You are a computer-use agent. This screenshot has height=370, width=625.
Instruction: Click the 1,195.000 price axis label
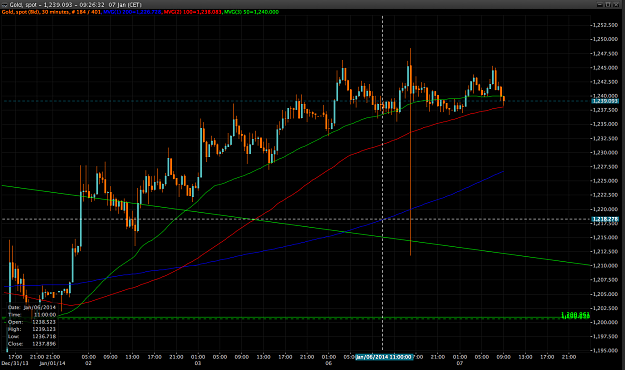coord(605,350)
